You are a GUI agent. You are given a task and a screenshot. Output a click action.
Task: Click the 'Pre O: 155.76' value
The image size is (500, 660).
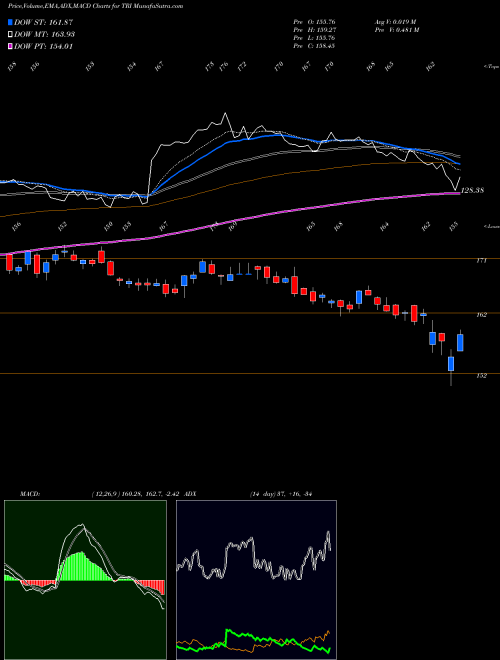(314, 22)
